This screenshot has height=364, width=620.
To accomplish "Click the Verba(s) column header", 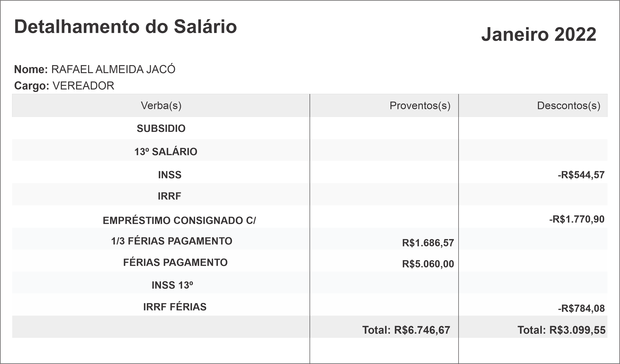I will coord(161,105).
